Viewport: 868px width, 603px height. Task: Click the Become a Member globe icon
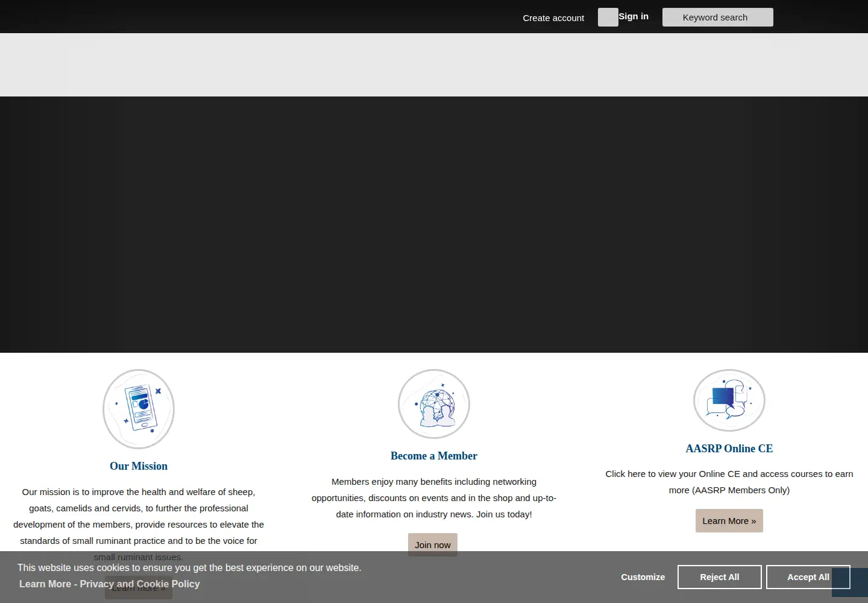point(434,404)
